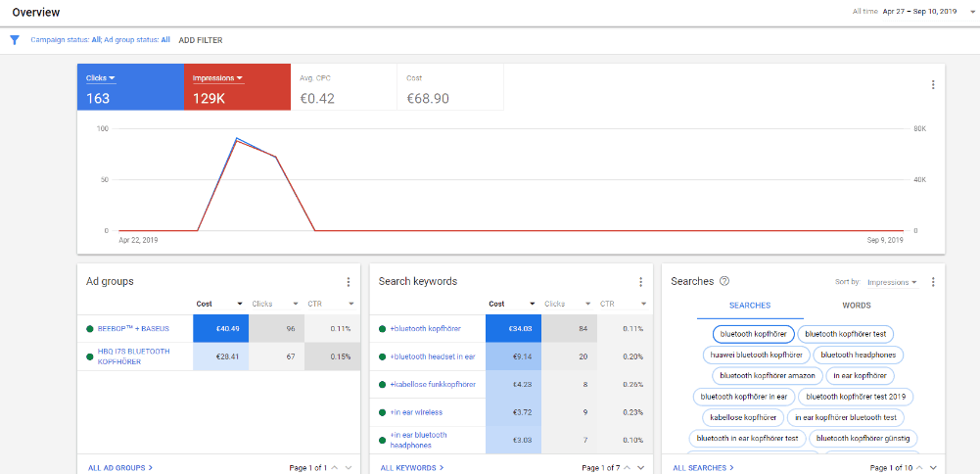
Task: Click the Campaign status: All filter
Action: (65, 40)
